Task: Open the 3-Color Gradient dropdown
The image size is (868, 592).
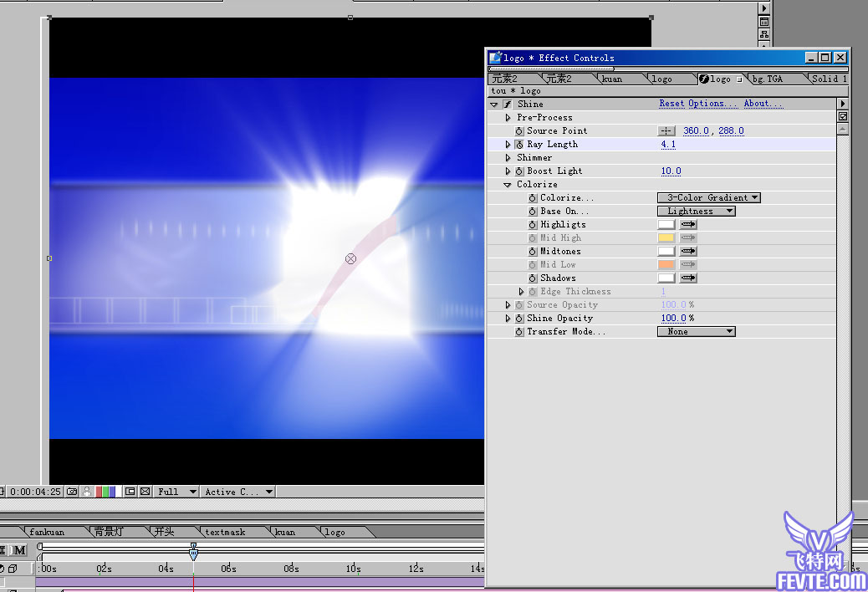Action: 708,197
